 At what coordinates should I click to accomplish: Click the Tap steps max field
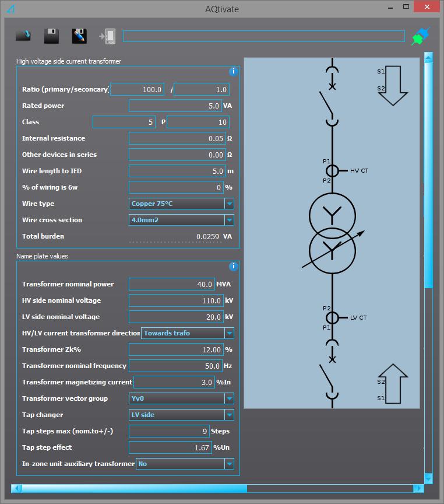[169, 431]
